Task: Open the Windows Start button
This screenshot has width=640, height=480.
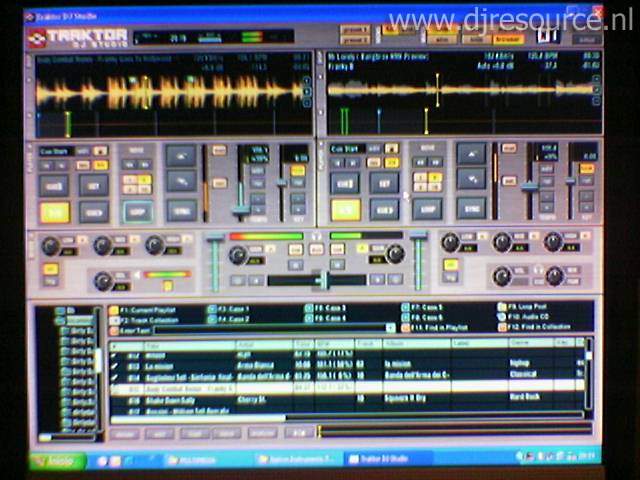Action: click(56, 461)
